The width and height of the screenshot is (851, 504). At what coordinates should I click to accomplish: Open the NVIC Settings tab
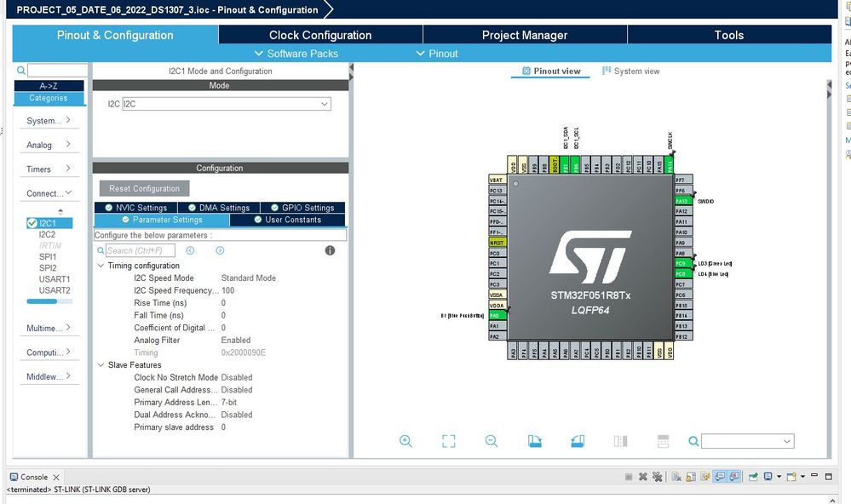pos(135,207)
